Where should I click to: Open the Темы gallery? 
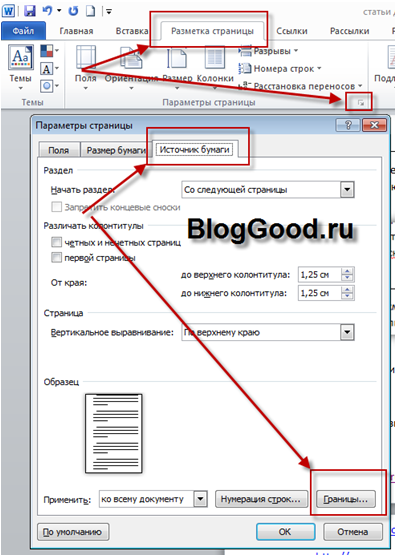[21, 67]
